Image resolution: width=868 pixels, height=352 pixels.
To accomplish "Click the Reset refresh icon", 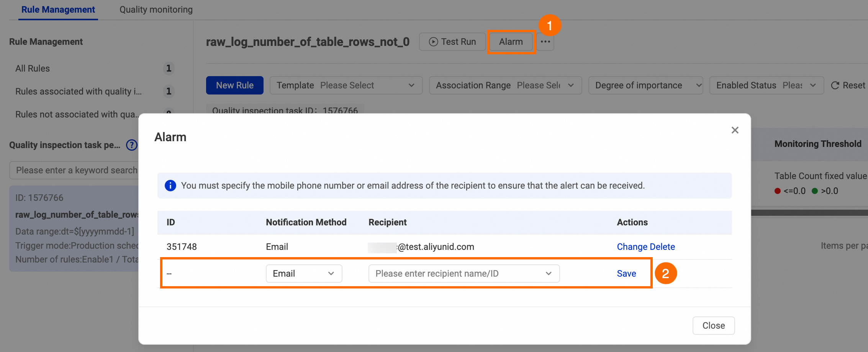I will coord(835,85).
